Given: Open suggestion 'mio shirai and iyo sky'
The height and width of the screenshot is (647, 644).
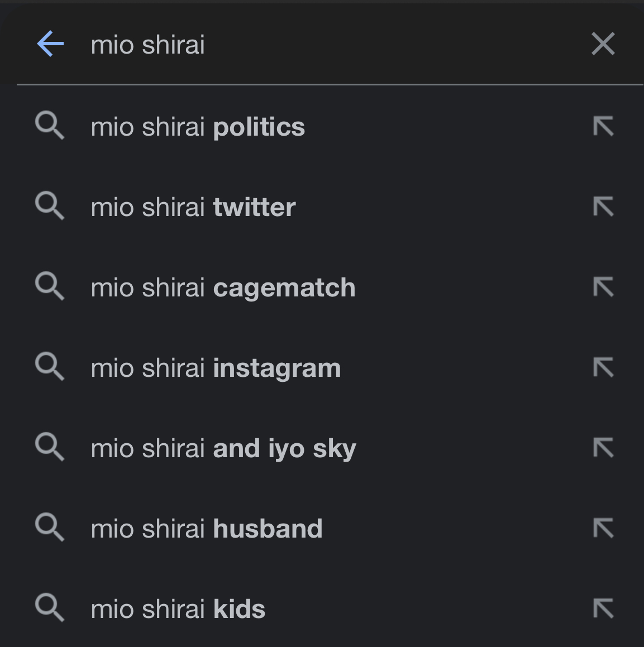Looking at the screenshot, I should tap(322, 448).
